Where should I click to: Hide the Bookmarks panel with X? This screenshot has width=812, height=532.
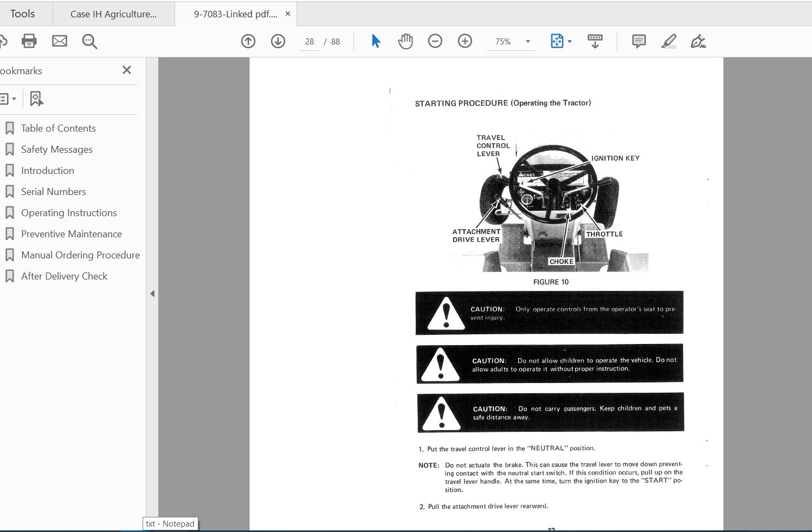pos(126,70)
